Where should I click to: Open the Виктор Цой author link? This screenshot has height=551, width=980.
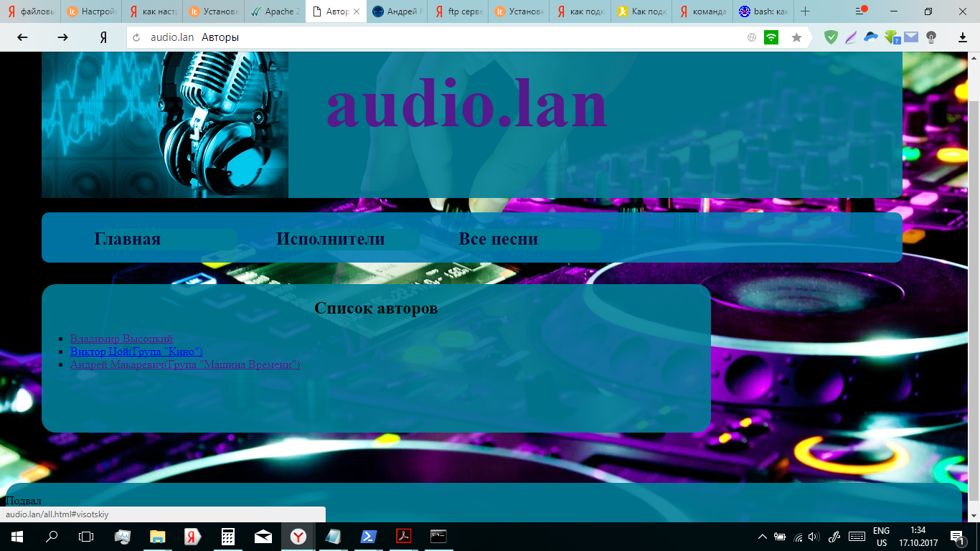tap(136, 352)
